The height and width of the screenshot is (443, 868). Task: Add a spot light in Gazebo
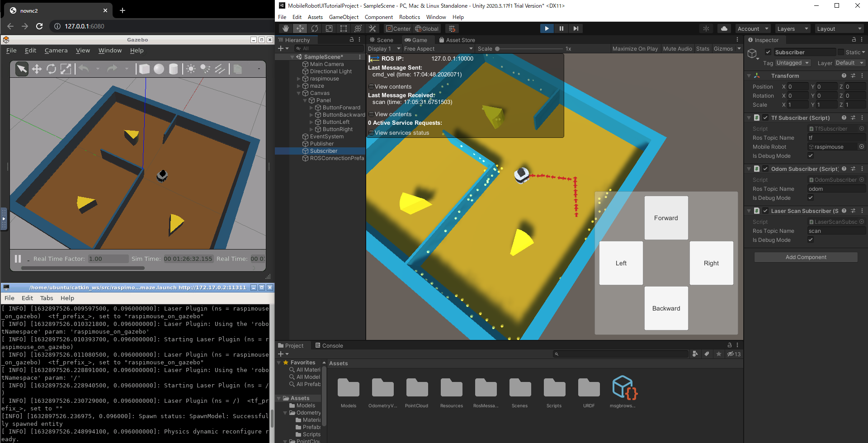tap(205, 69)
